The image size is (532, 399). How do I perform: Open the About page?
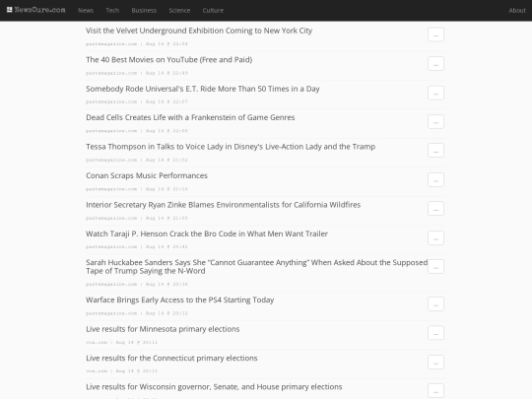tap(517, 11)
